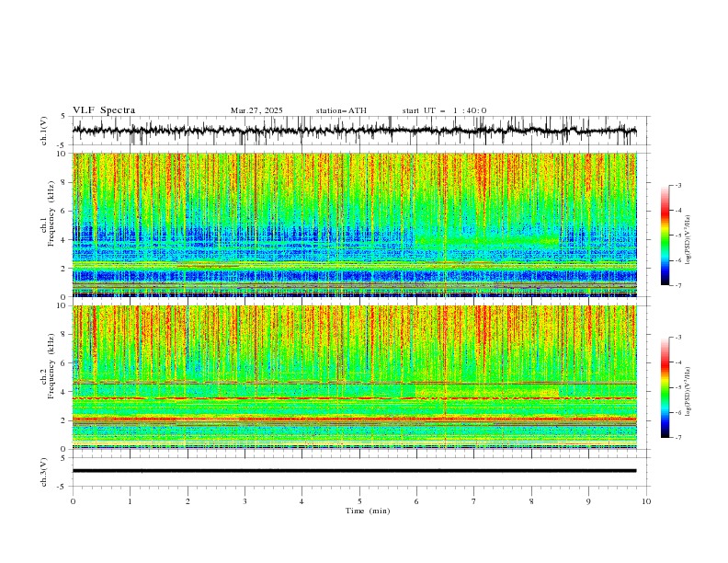The width and height of the screenshot is (728, 563).
Task: Click the ch.2 'Frequency (kHz)' axis label
Action: click(x=51, y=366)
